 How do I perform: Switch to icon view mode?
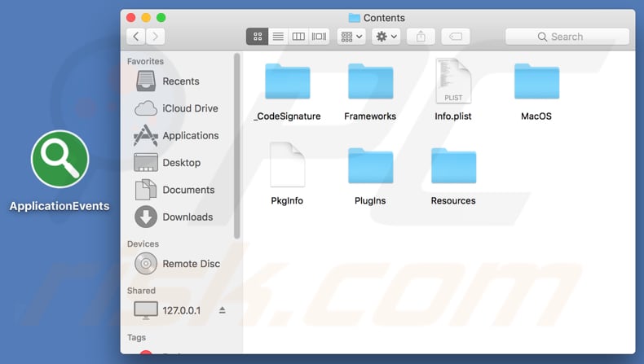tap(257, 37)
